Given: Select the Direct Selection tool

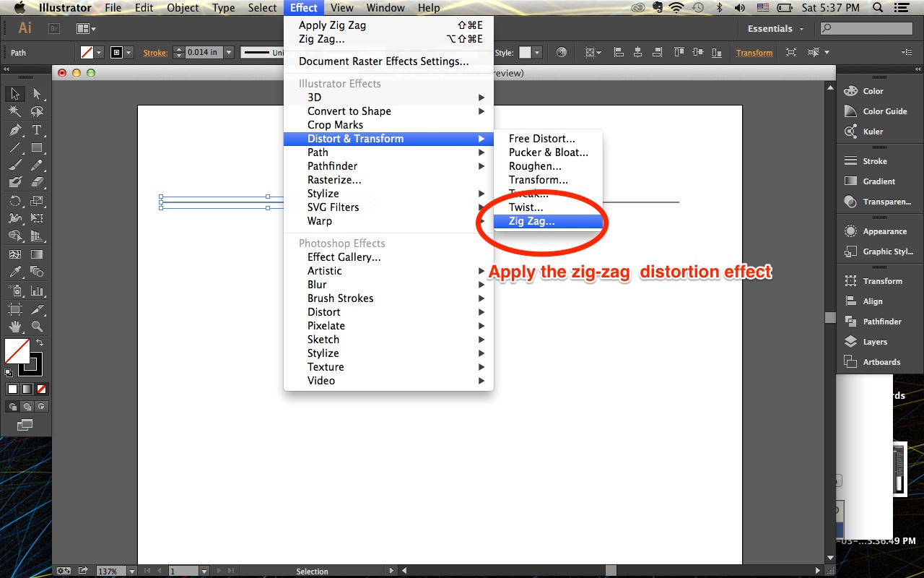Looking at the screenshot, I should pyautogui.click(x=37, y=94).
